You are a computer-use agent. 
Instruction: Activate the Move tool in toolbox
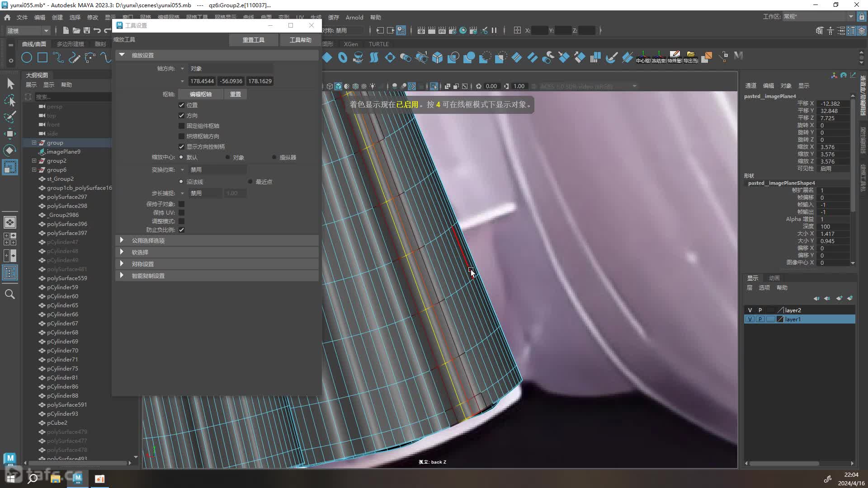pyautogui.click(x=10, y=134)
